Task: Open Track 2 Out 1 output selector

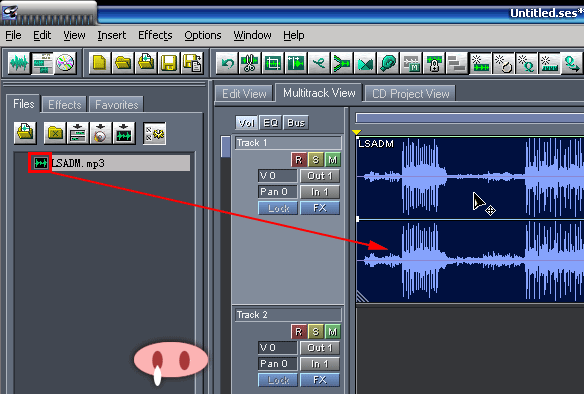Action: coord(320,348)
